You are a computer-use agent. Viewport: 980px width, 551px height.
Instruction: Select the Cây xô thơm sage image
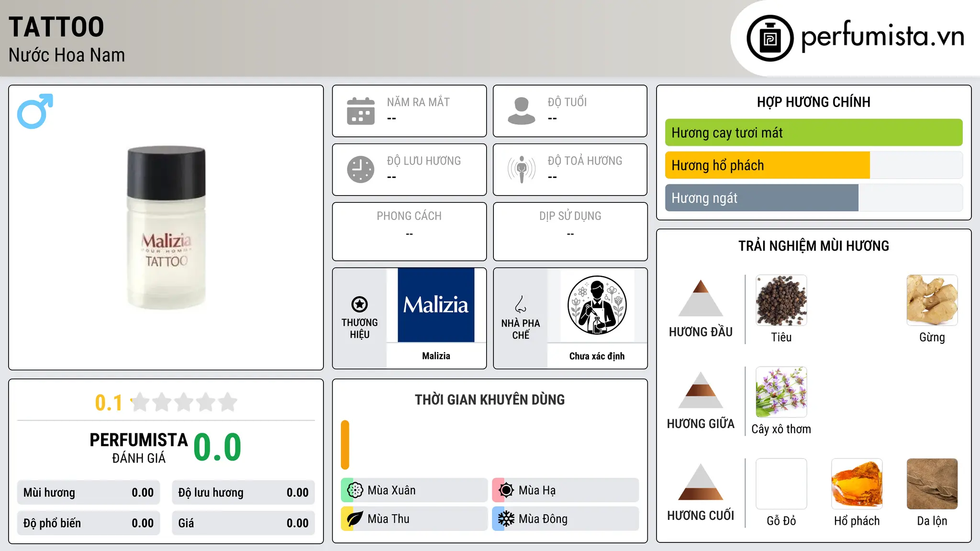781,392
